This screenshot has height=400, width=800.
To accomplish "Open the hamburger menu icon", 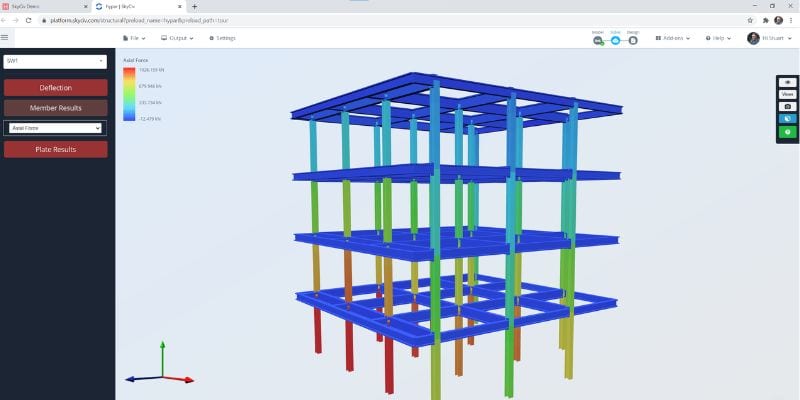I will 5,37.
